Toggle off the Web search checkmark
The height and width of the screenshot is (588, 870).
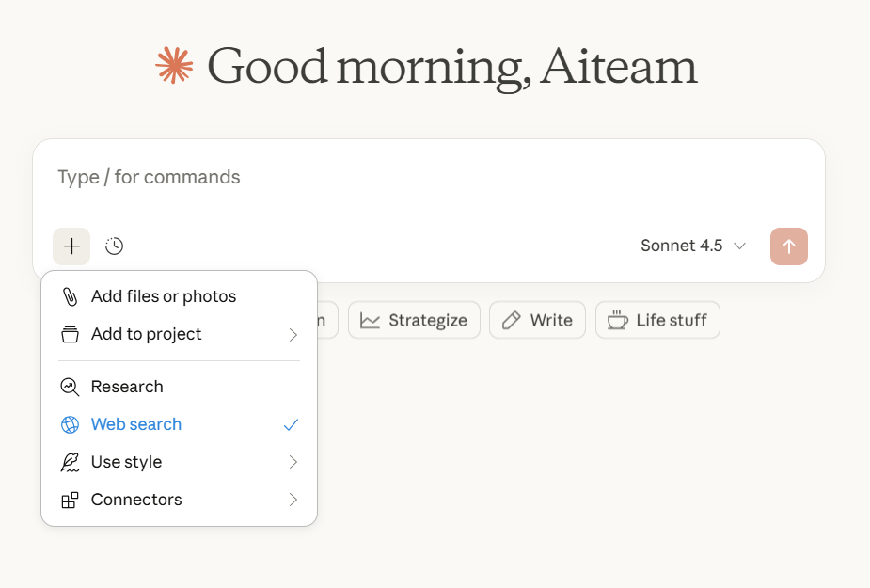point(291,424)
